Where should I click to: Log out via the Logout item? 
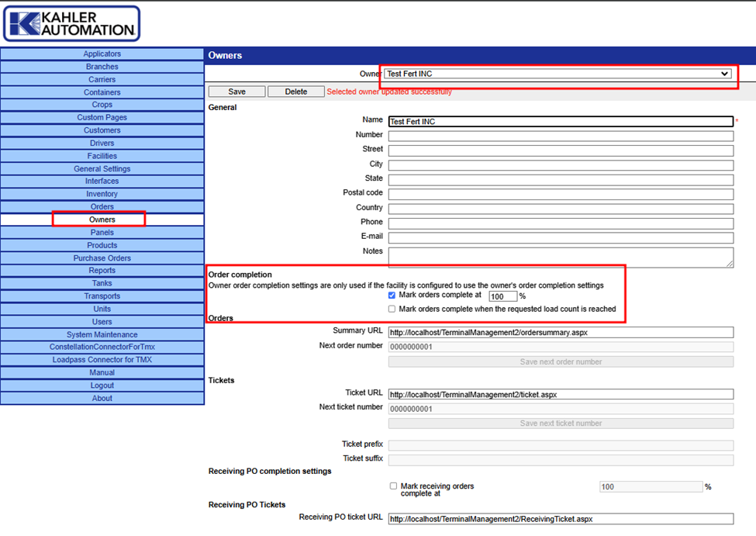pyautogui.click(x=102, y=386)
